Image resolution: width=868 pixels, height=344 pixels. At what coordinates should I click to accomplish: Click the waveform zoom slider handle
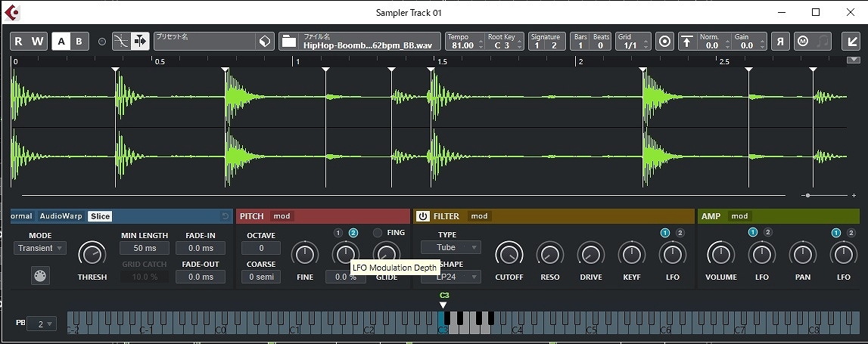(x=808, y=196)
